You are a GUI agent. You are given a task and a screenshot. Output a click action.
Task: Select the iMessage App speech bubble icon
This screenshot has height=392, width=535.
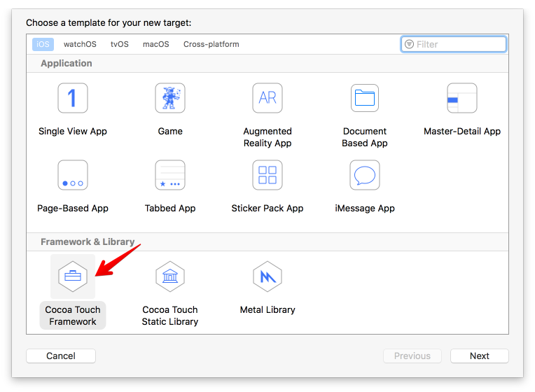(364, 175)
